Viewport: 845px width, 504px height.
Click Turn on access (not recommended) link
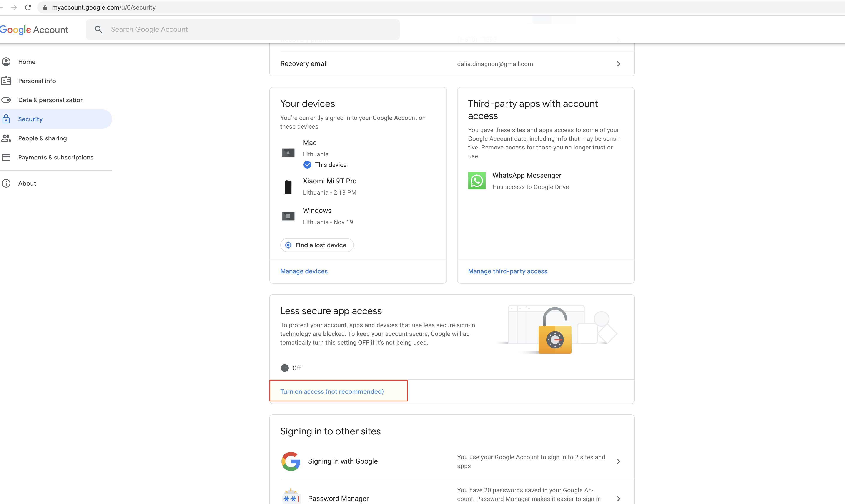coord(332,391)
